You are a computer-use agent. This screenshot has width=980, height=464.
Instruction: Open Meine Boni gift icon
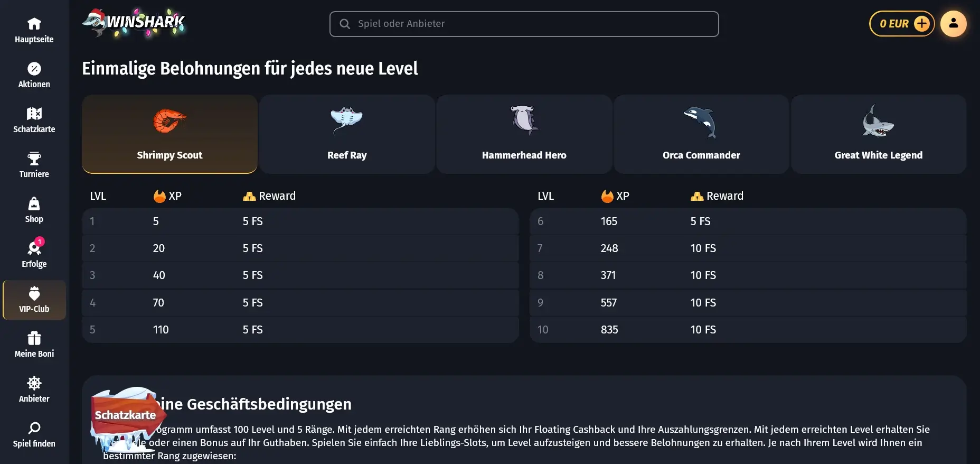tap(34, 339)
